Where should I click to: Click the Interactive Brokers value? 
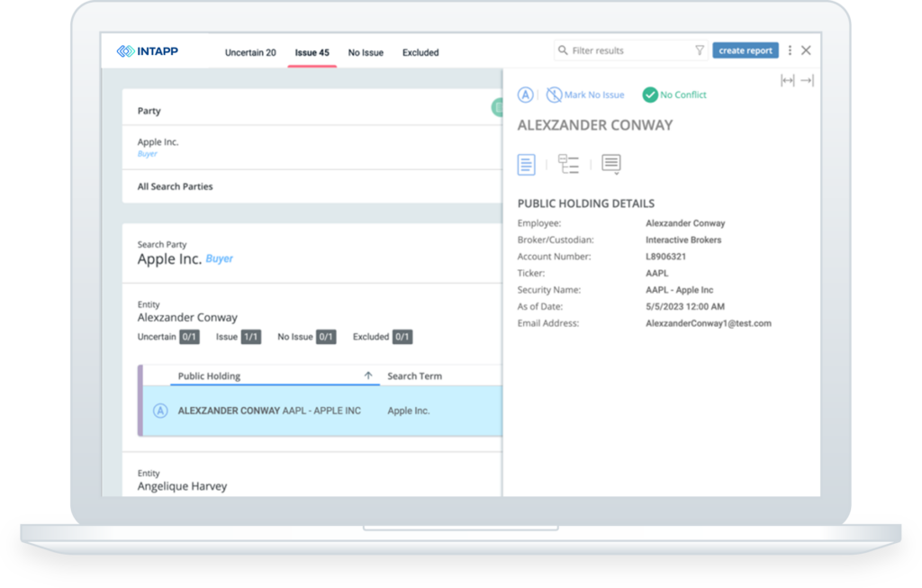[683, 240]
